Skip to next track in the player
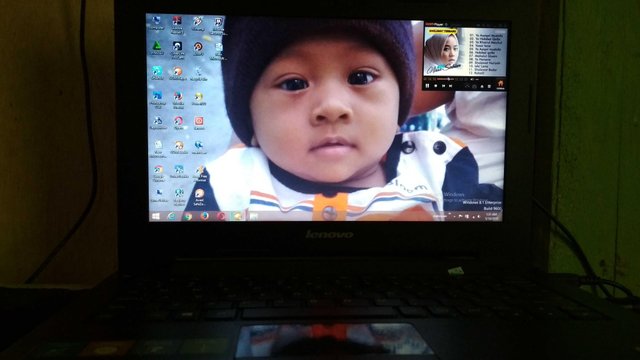Viewport: 640px width, 360px height. pyautogui.click(x=450, y=86)
